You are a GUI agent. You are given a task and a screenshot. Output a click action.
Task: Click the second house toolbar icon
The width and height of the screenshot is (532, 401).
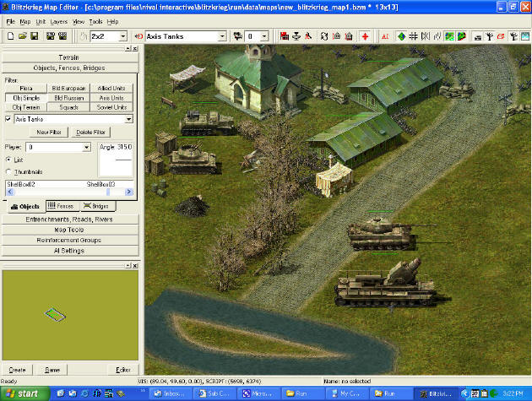(x=349, y=36)
